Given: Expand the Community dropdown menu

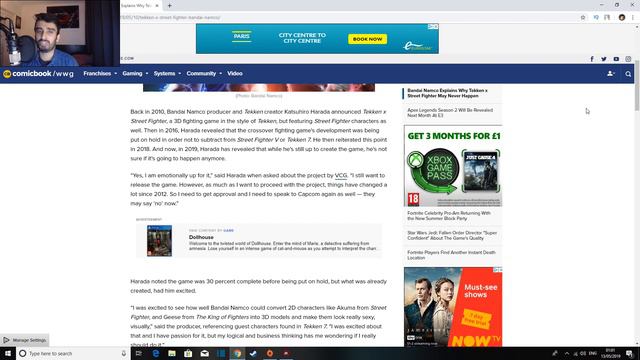Looking at the screenshot, I should click(x=204, y=74).
